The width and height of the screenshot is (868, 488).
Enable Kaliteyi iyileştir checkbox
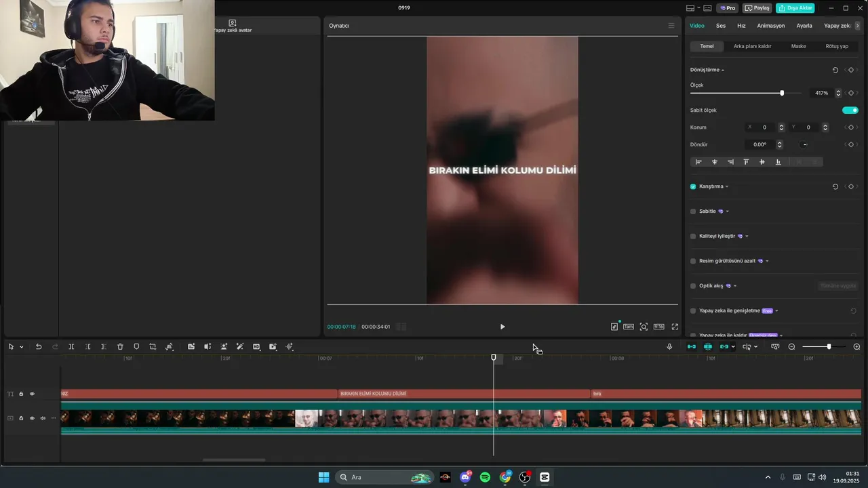(693, 236)
